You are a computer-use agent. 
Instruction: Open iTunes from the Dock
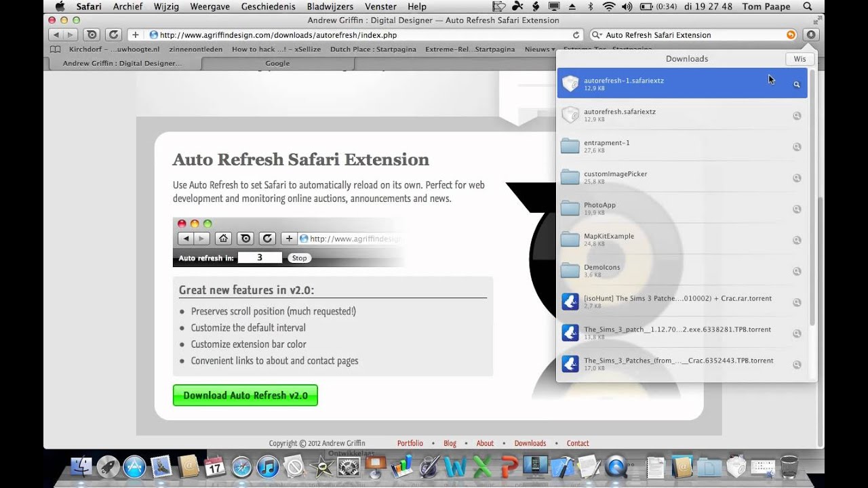268,466
